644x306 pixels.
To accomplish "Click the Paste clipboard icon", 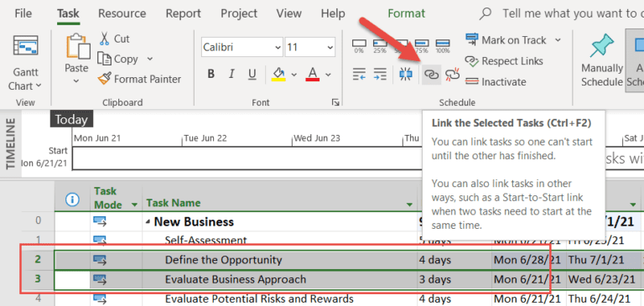I will coord(78,46).
